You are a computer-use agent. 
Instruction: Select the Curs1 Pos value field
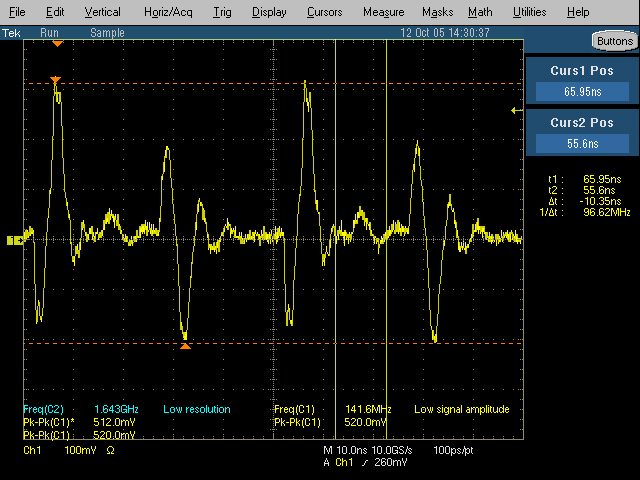(582, 91)
